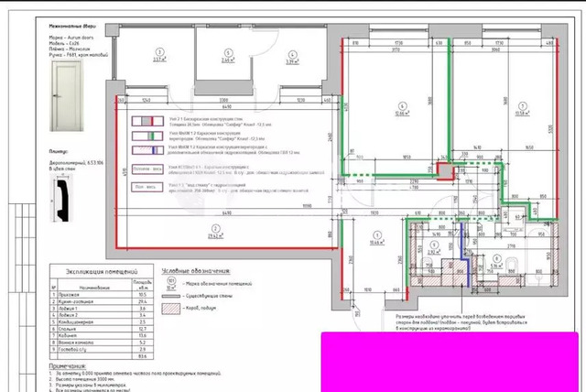Select the 'Плёнка – Магнолия' line
This screenshot has height=392, width=586.
click(70, 49)
